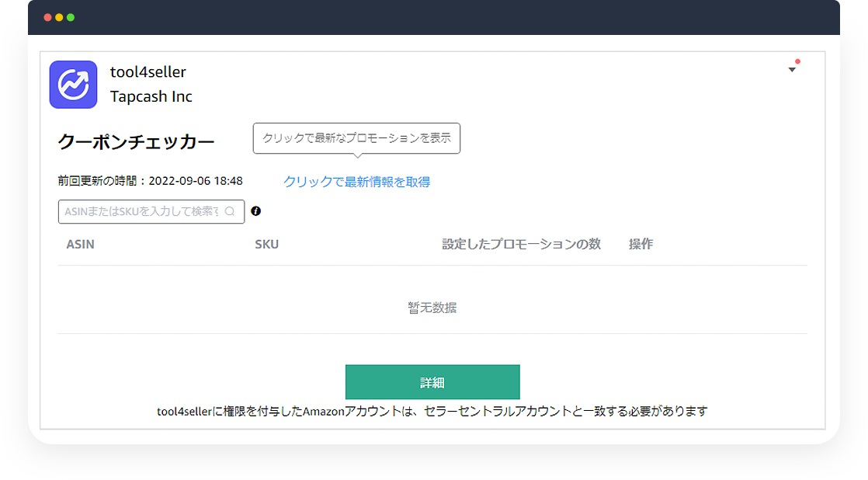Click the 操作 column header

click(641, 244)
